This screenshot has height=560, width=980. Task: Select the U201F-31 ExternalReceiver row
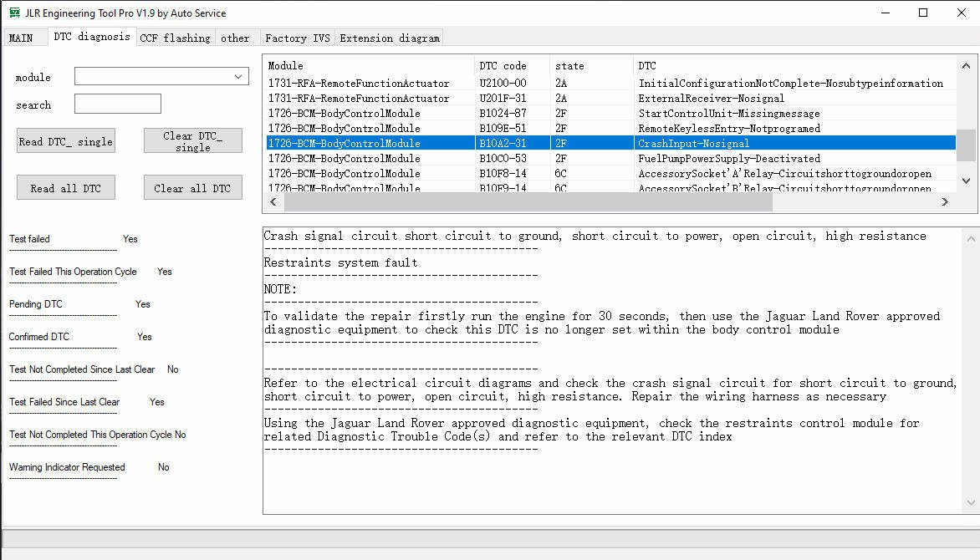(610, 98)
